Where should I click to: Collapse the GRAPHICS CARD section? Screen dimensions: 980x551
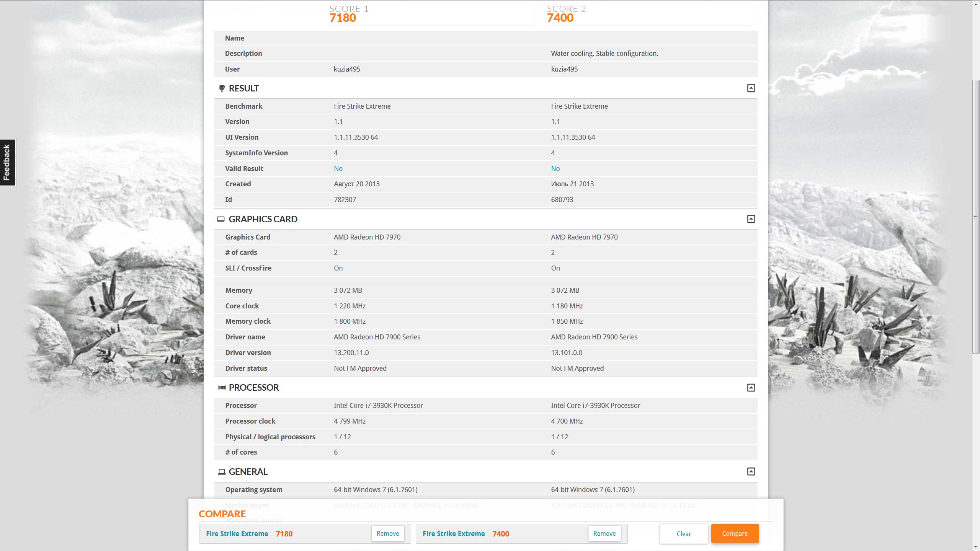(x=751, y=219)
